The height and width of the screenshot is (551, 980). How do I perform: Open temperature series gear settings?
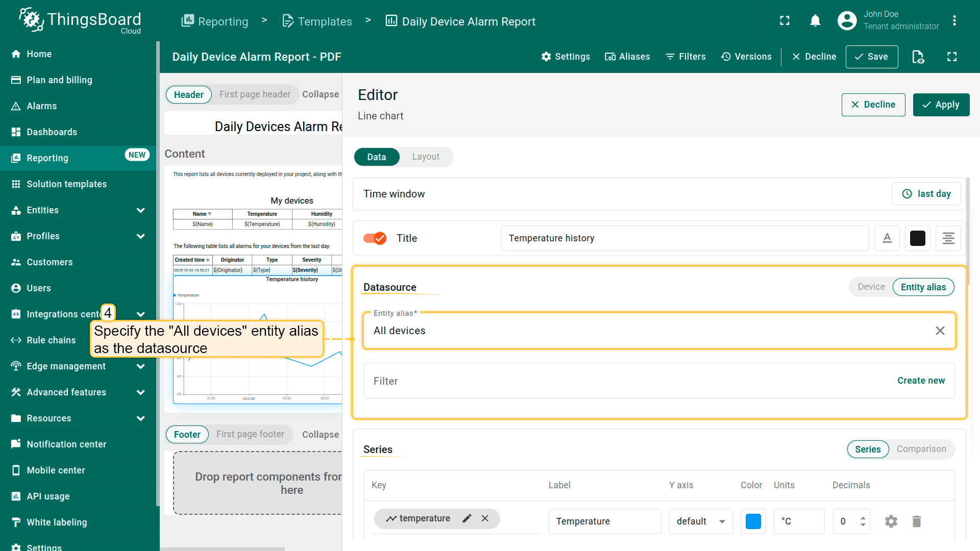pos(891,521)
